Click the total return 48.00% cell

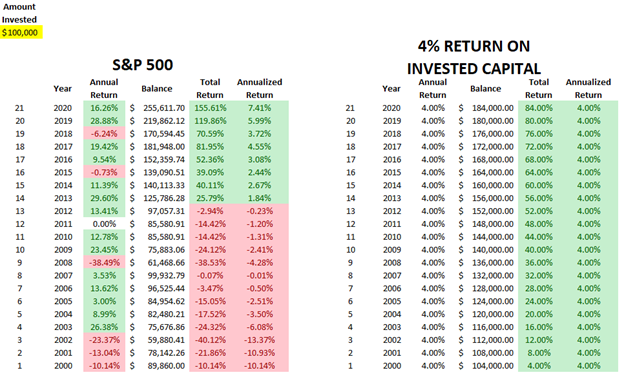pos(539,224)
